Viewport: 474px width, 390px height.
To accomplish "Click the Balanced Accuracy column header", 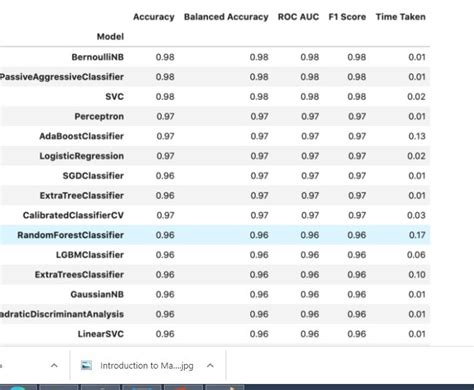I will pyautogui.click(x=226, y=17).
